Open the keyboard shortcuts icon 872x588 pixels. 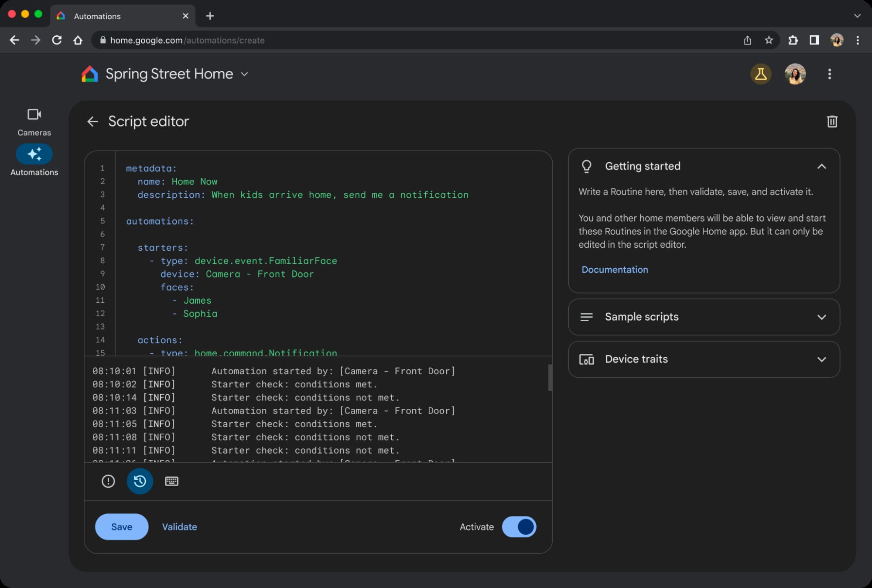(171, 481)
